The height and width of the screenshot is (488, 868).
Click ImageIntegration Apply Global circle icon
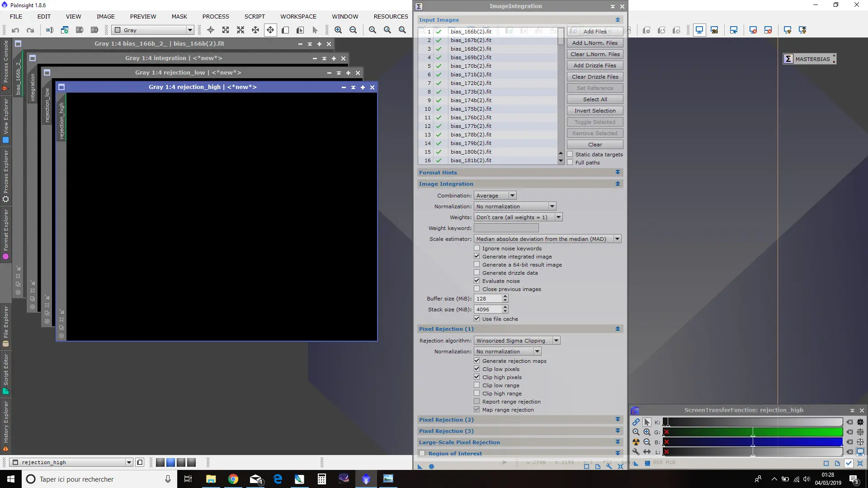[x=431, y=467]
